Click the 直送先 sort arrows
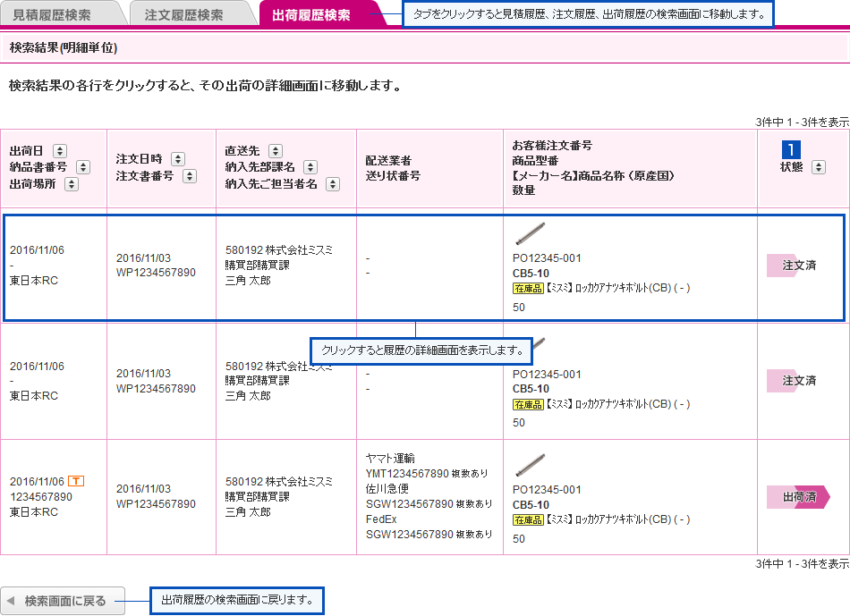This screenshot has height=616, width=850. tap(276, 151)
